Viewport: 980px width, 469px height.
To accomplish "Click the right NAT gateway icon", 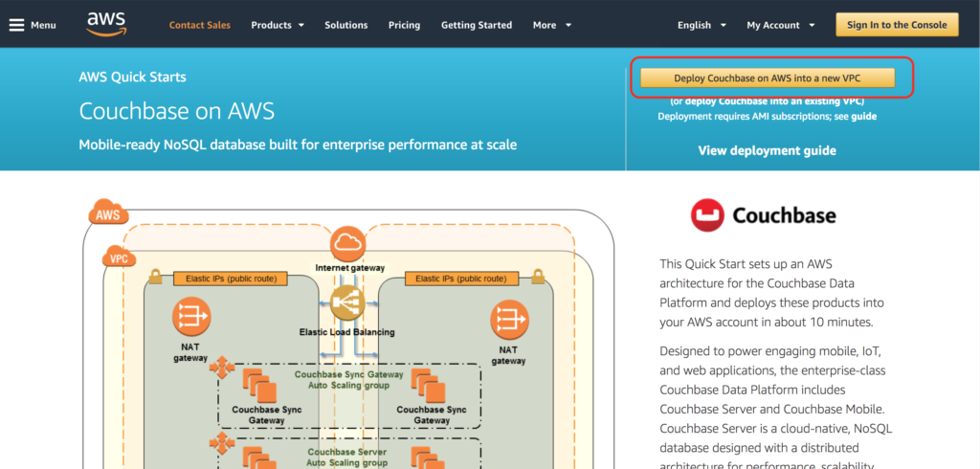I will [x=509, y=320].
